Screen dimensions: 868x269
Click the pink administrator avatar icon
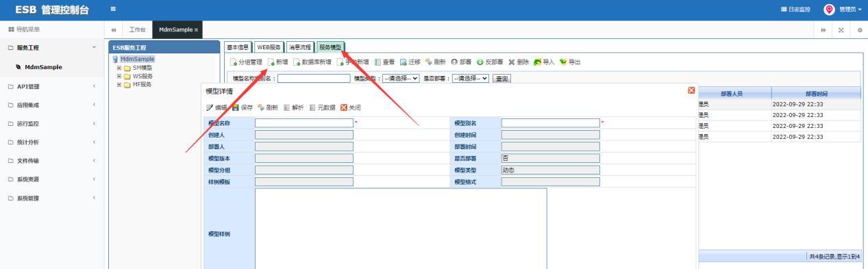[x=829, y=10]
